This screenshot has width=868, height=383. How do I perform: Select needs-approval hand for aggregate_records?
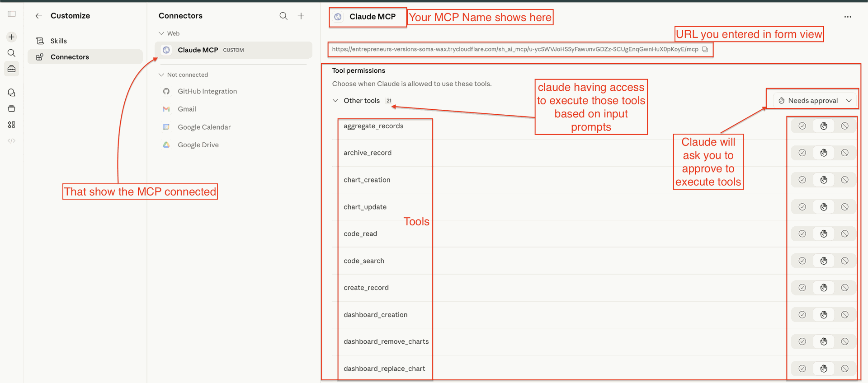click(x=824, y=126)
